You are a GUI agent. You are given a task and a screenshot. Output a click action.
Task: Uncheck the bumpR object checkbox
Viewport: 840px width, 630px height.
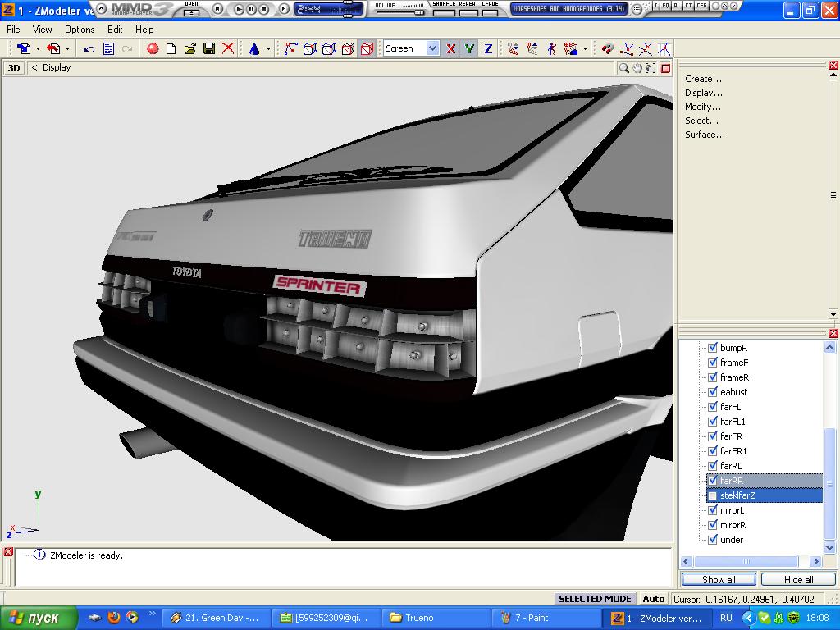pos(713,348)
